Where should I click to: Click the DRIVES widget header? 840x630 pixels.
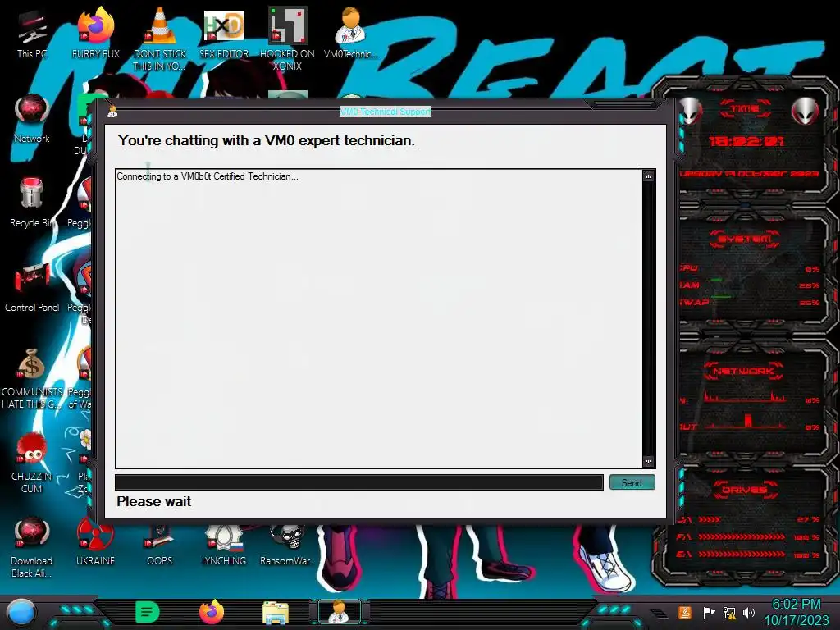(745, 490)
